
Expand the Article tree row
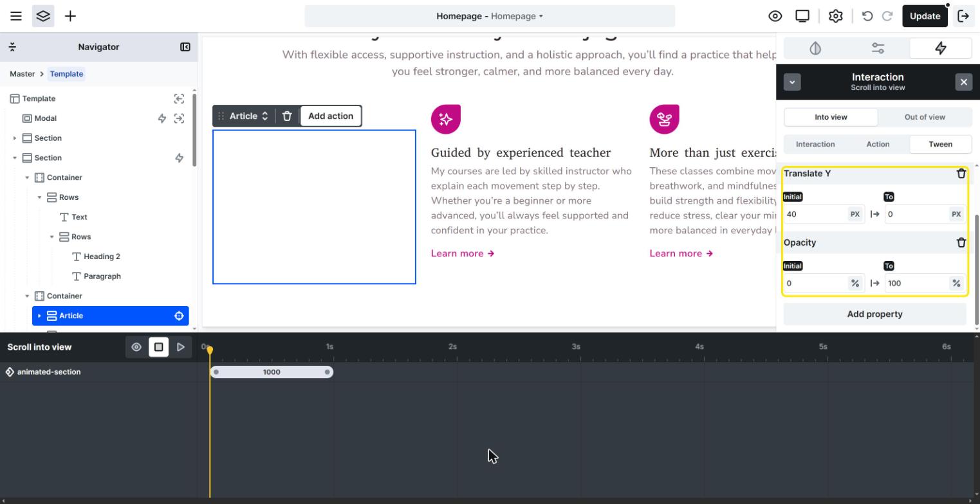39,316
